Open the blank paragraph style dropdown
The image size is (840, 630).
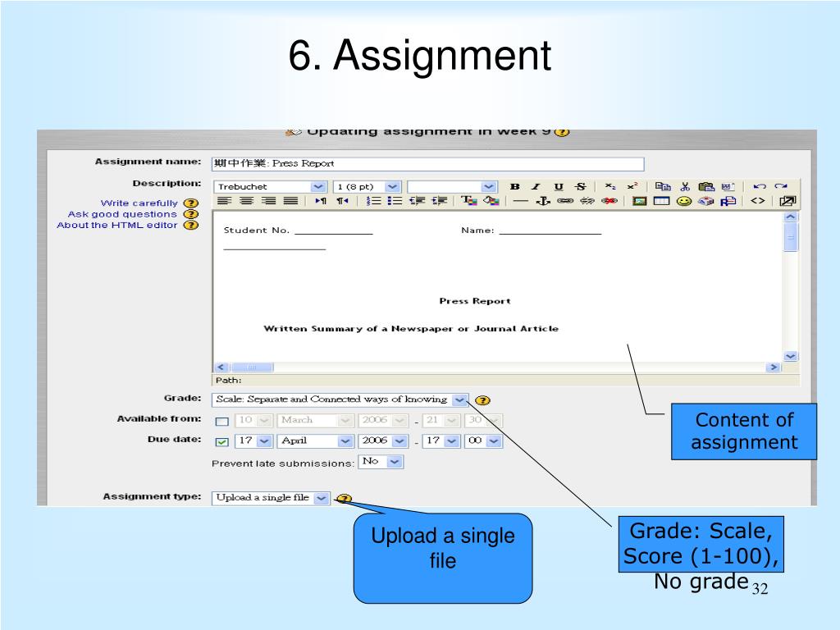452,186
